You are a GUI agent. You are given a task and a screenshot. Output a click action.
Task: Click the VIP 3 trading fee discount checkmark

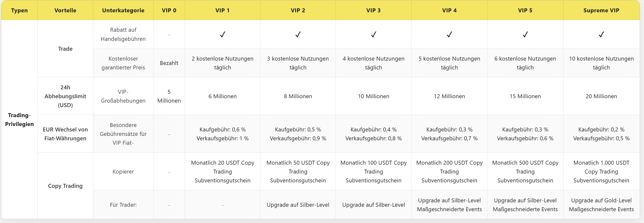pos(373,34)
